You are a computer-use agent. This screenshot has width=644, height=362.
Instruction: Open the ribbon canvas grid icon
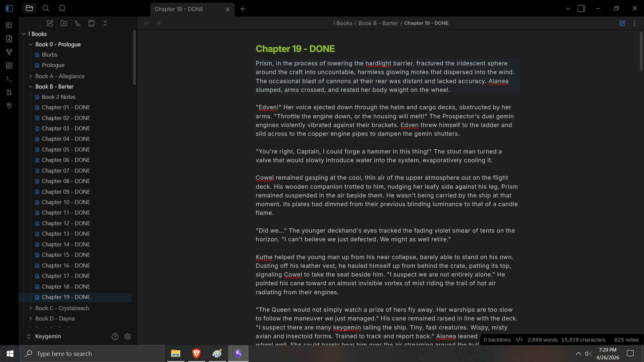[x=9, y=65]
